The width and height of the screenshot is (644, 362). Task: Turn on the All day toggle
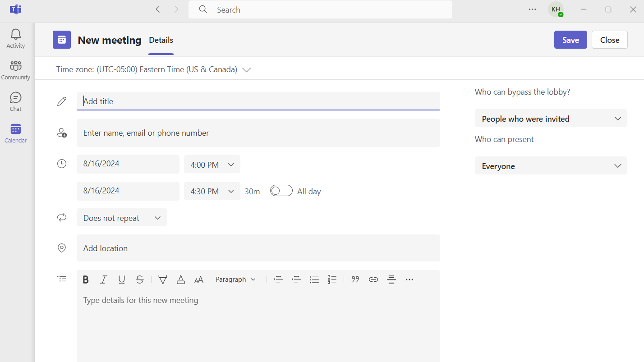point(281,191)
